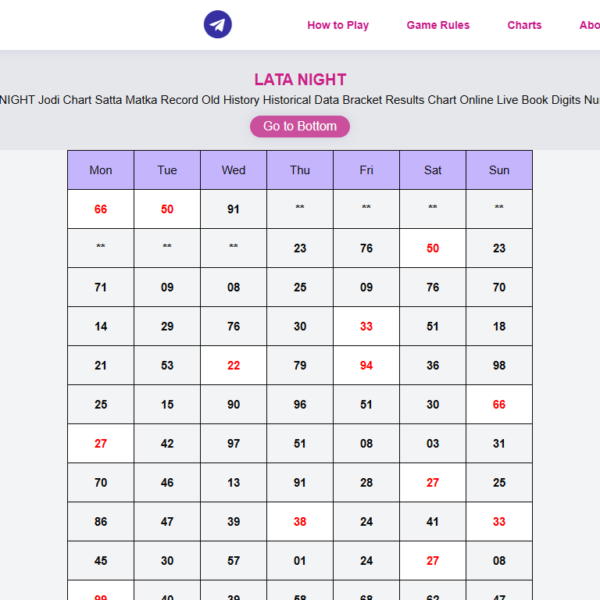This screenshot has height=600, width=600.
Task: Click the Tue column header
Action: pyautogui.click(x=167, y=170)
